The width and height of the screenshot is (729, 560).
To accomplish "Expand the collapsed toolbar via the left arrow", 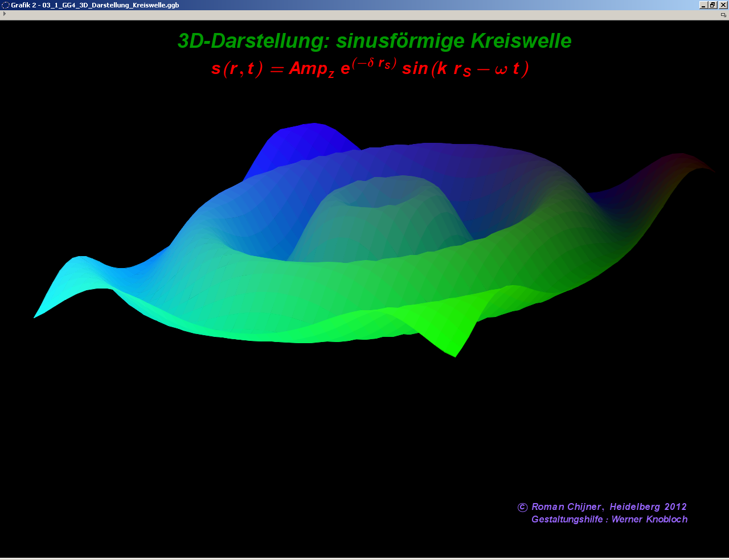I will (x=4, y=14).
